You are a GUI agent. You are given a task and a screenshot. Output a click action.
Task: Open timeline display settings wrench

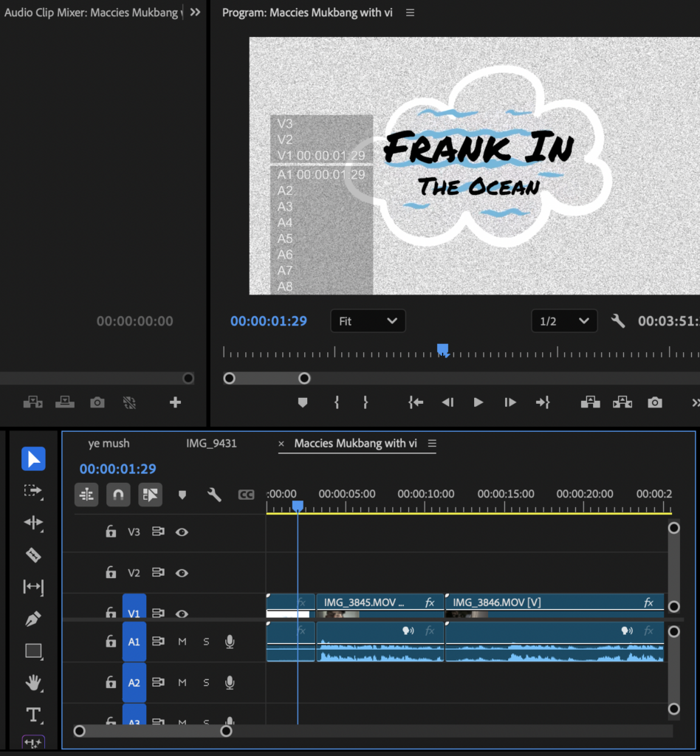coord(214,495)
